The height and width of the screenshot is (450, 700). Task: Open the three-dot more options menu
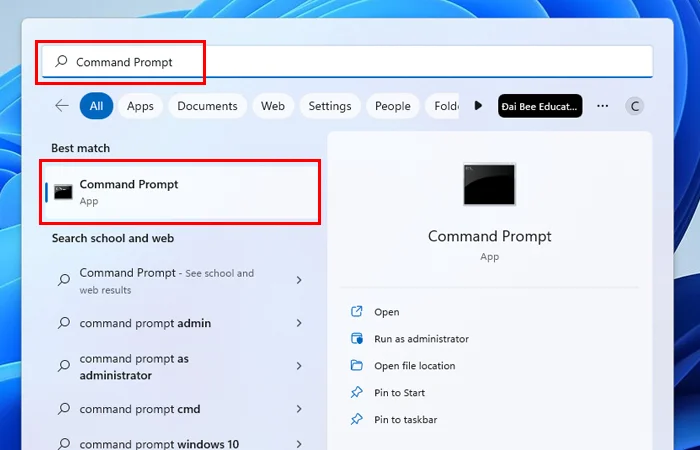tap(603, 106)
